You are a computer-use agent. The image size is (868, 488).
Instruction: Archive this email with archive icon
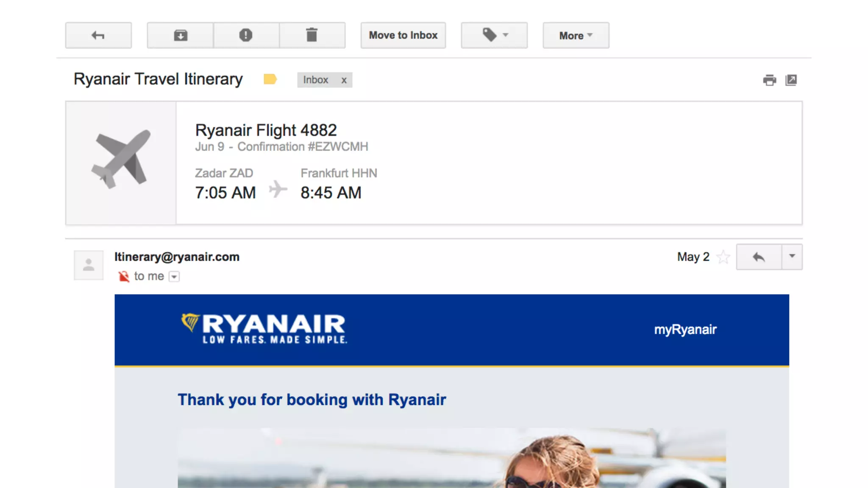(x=181, y=35)
